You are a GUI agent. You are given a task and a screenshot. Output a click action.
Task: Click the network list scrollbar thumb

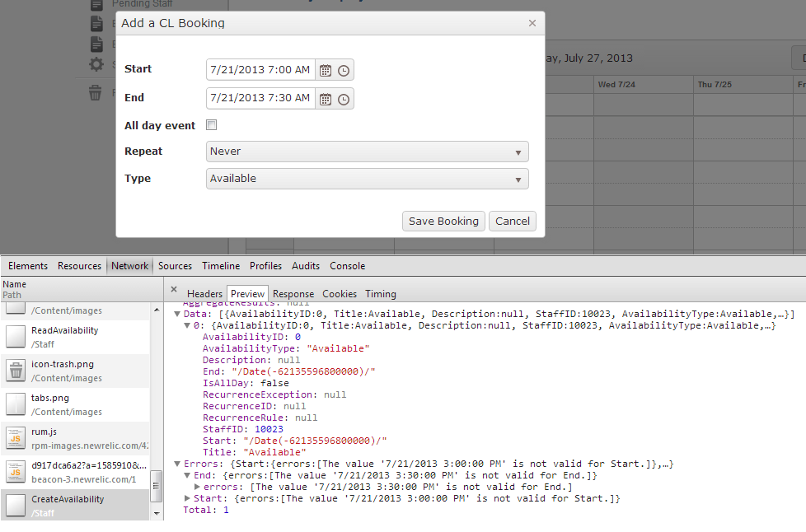157,486
